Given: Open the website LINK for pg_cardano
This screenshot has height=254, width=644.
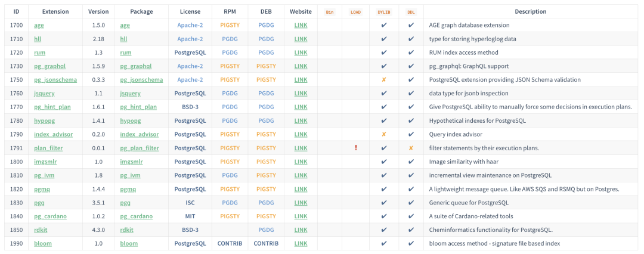Looking at the screenshot, I should click(301, 216).
